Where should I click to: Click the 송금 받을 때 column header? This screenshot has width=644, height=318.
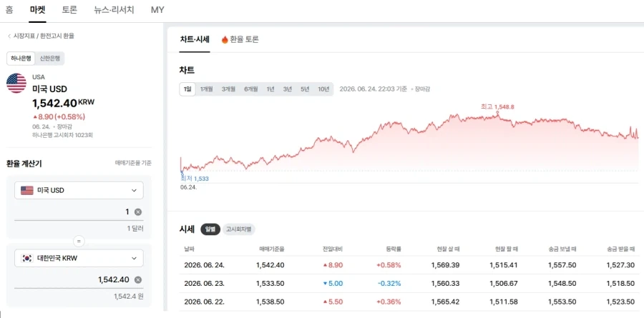(x=621, y=249)
